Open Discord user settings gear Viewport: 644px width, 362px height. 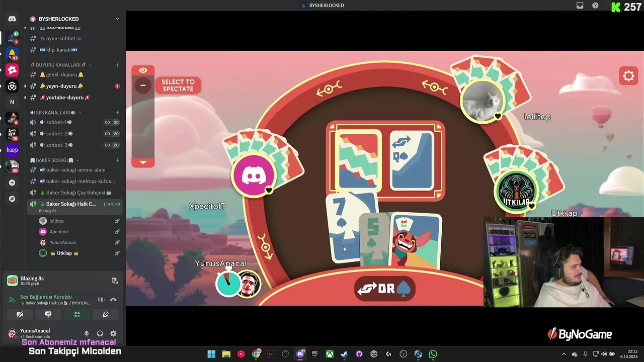113,333
